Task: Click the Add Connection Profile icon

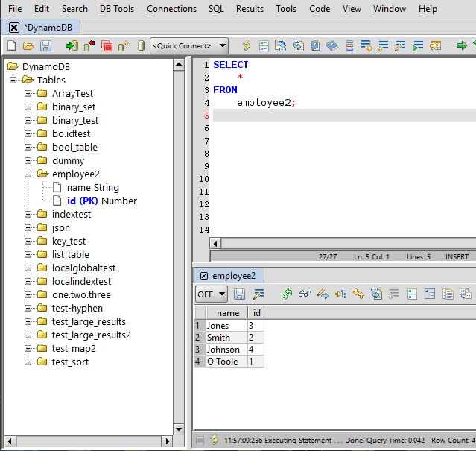Action: pyautogui.click(x=124, y=46)
